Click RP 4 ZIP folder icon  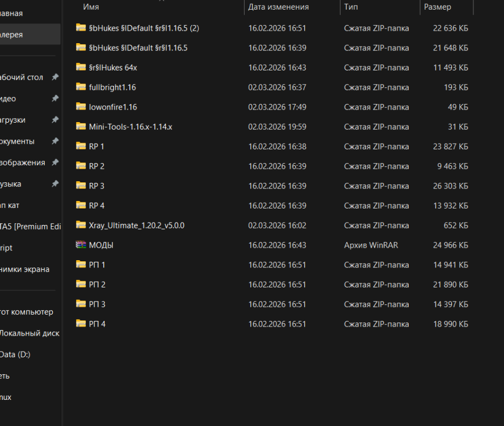pyautogui.click(x=81, y=205)
